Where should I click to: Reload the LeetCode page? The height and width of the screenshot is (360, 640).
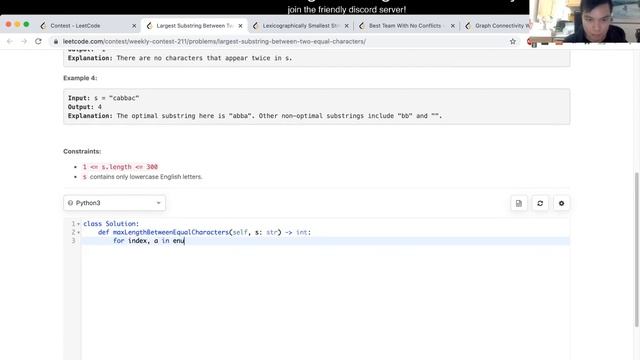click(38, 41)
